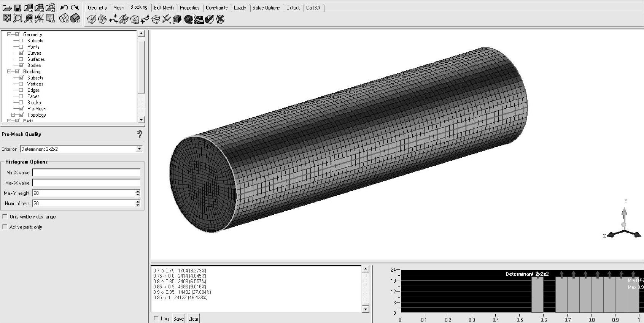Toggle Blocking Faces checkbox
This screenshot has width=644, height=323.
click(x=21, y=96)
